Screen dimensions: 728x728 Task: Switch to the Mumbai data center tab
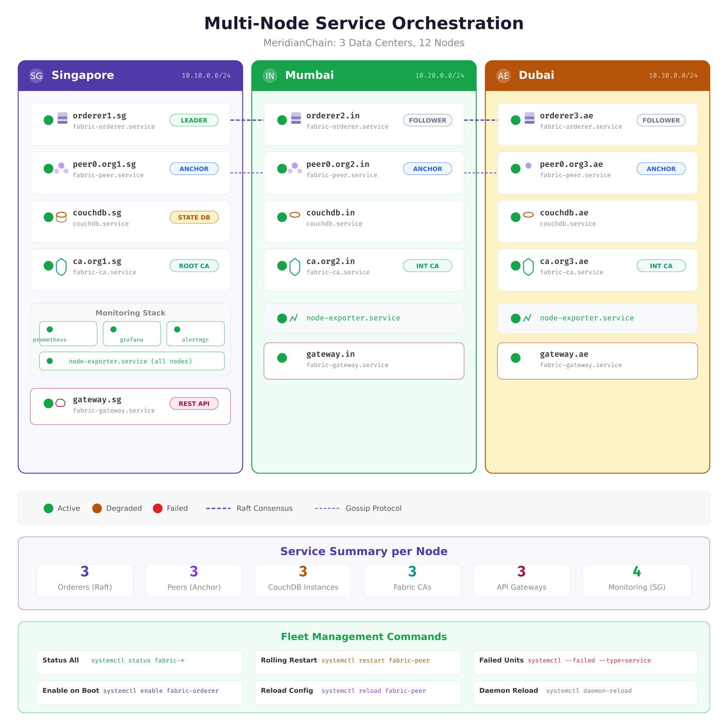pos(309,75)
